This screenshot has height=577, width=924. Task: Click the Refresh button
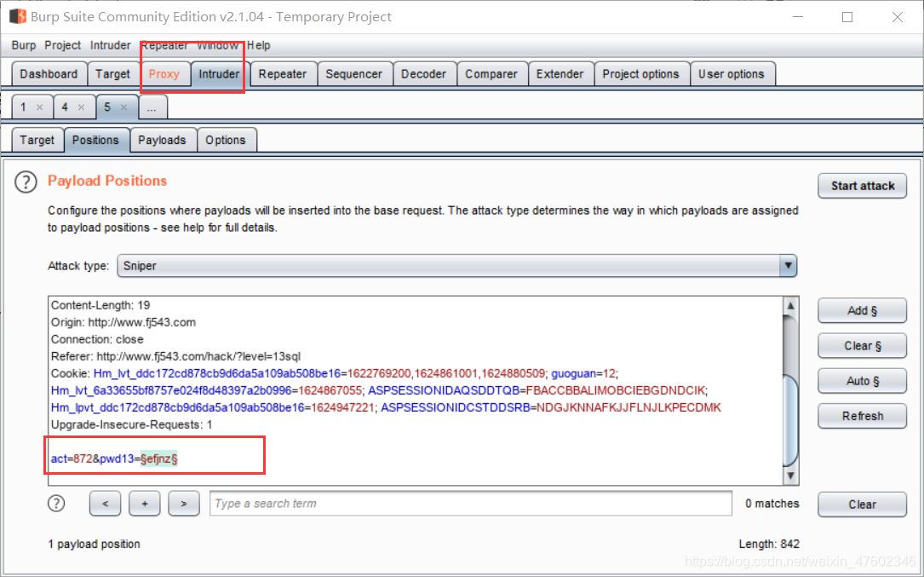pyautogui.click(x=863, y=416)
